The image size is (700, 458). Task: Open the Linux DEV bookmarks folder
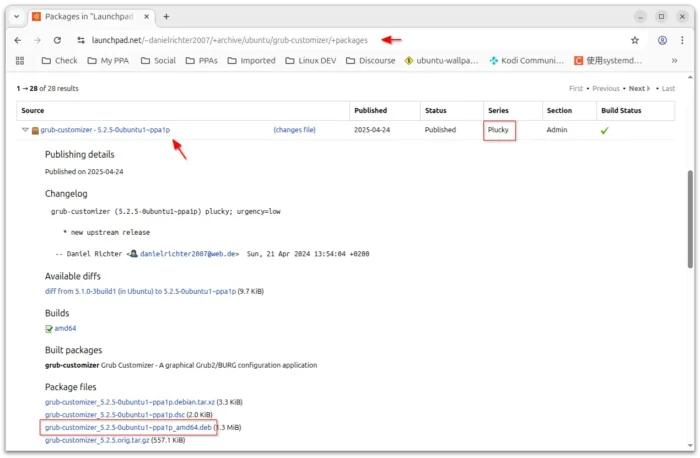coord(311,61)
